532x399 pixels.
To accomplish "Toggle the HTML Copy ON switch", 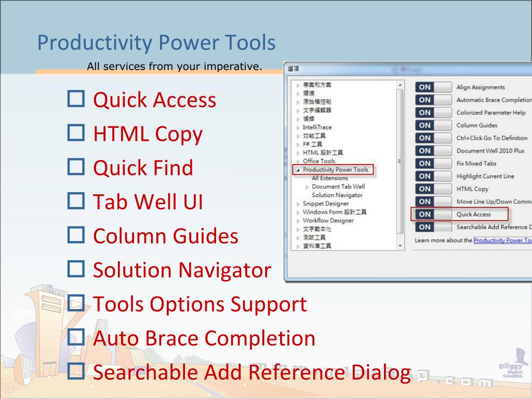I will pos(433,189).
